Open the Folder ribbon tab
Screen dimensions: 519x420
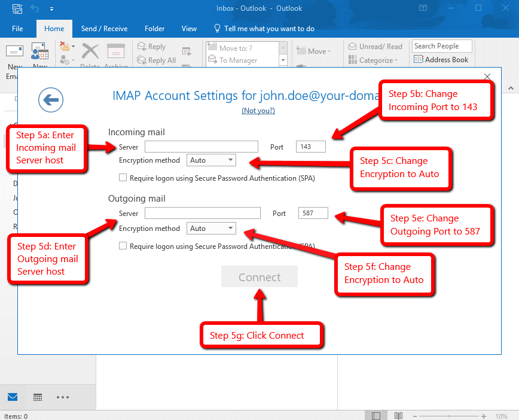[155, 29]
